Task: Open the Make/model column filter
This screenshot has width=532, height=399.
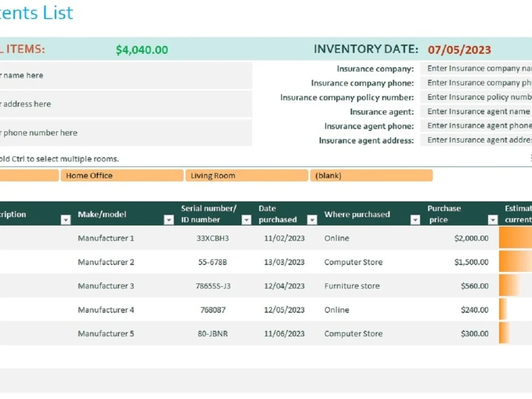Action: click(x=169, y=219)
